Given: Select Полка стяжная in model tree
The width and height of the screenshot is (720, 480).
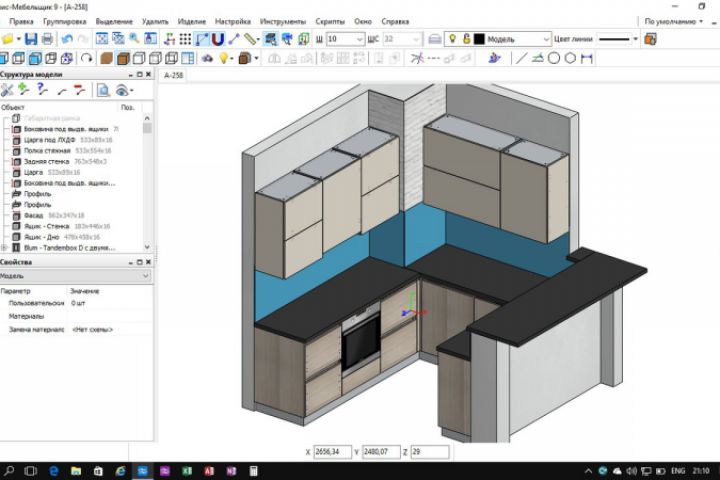Looking at the screenshot, I should coord(47,151).
